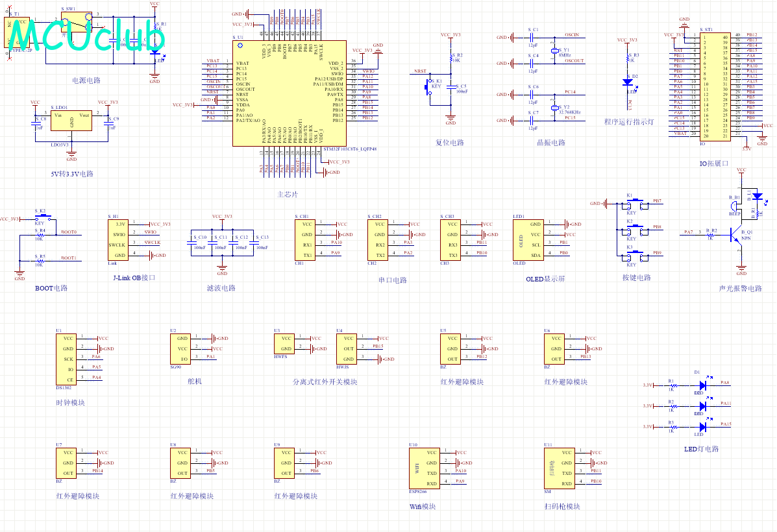Select the S_CH2 serial connector block

coord(378,240)
